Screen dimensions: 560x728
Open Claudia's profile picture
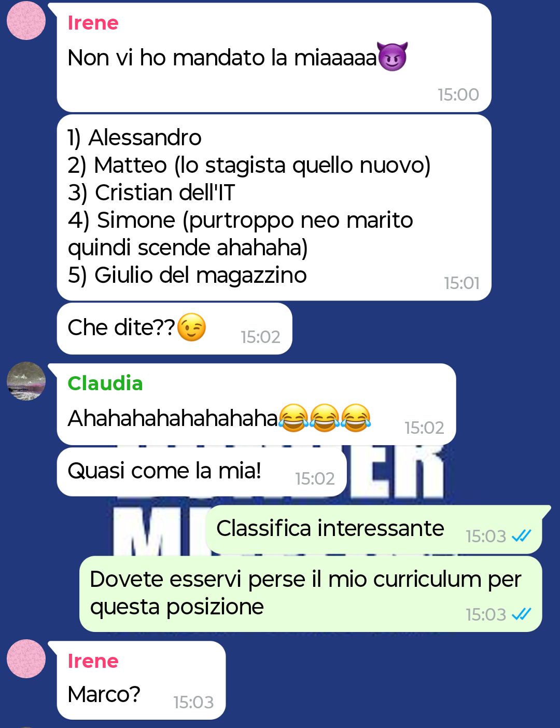26,381
